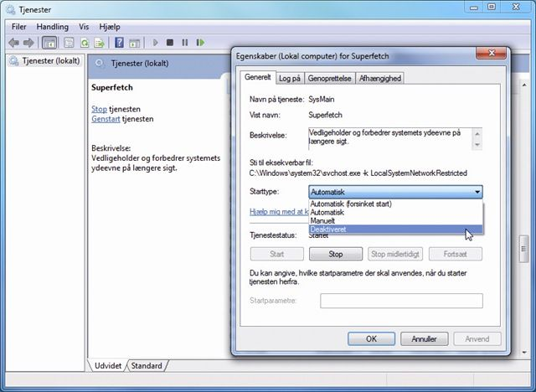The image size is (536, 392).
Task: Click the Back arrow in the toolbar
Action: coord(13,42)
